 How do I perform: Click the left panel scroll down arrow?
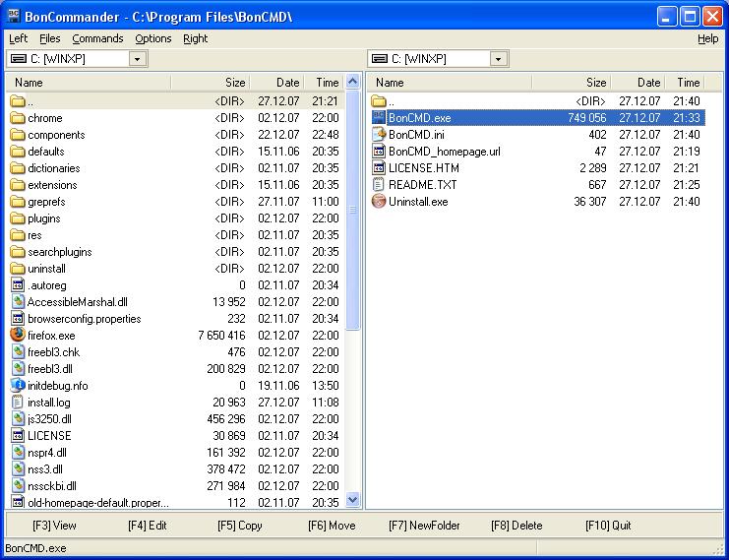tap(353, 500)
